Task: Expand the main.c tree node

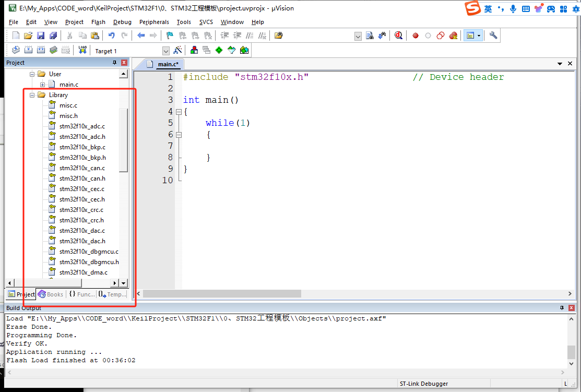Action: [43, 85]
